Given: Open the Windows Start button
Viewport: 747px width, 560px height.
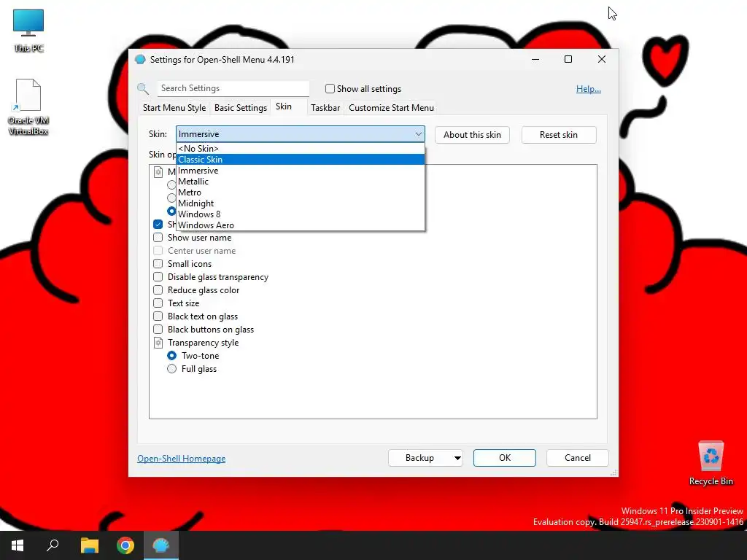Looking at the screenshot, I should tap(18, 545).
